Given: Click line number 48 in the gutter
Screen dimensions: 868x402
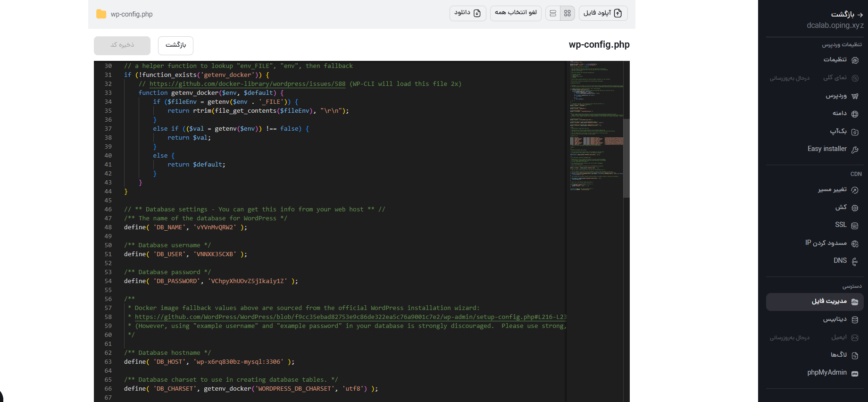Looking at the screenshot, I should (108, 227).
